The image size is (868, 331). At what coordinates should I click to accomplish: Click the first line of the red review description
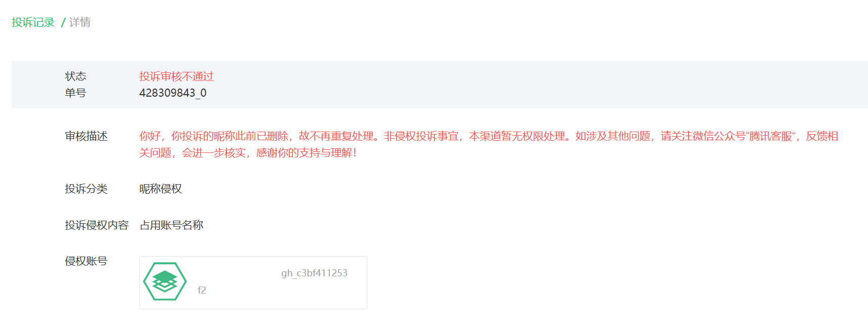pyautogui.click(x=488, y=136)
